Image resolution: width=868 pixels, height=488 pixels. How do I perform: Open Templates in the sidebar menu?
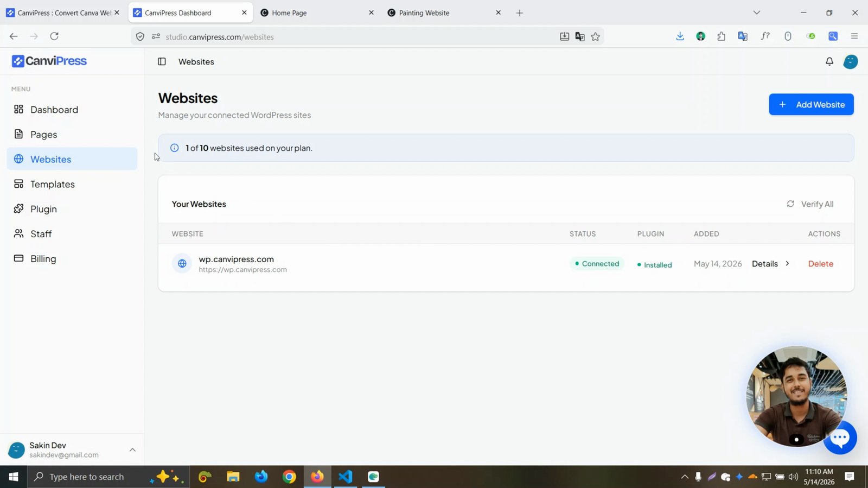click(x=72, y=185)
